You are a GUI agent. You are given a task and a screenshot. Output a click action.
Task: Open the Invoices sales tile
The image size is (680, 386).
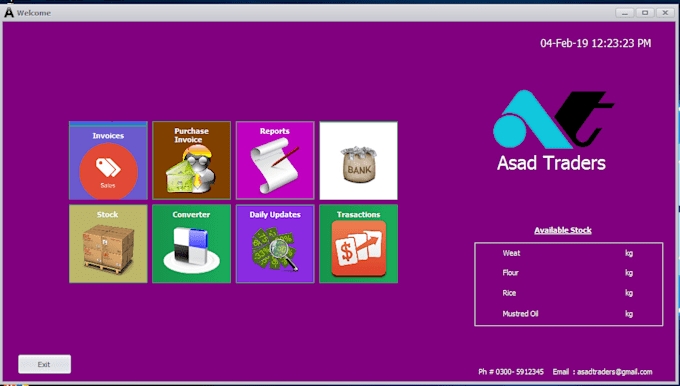(108, 160)
